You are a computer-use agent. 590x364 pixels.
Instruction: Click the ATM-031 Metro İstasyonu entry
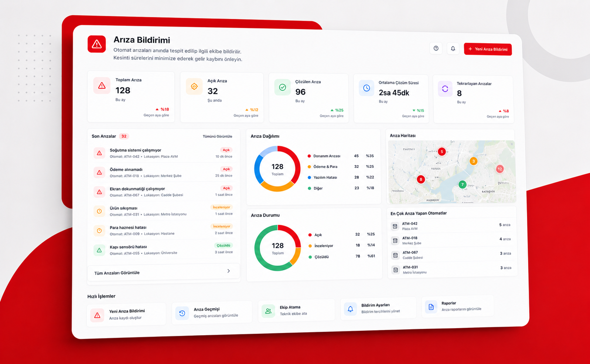point(453,270)
